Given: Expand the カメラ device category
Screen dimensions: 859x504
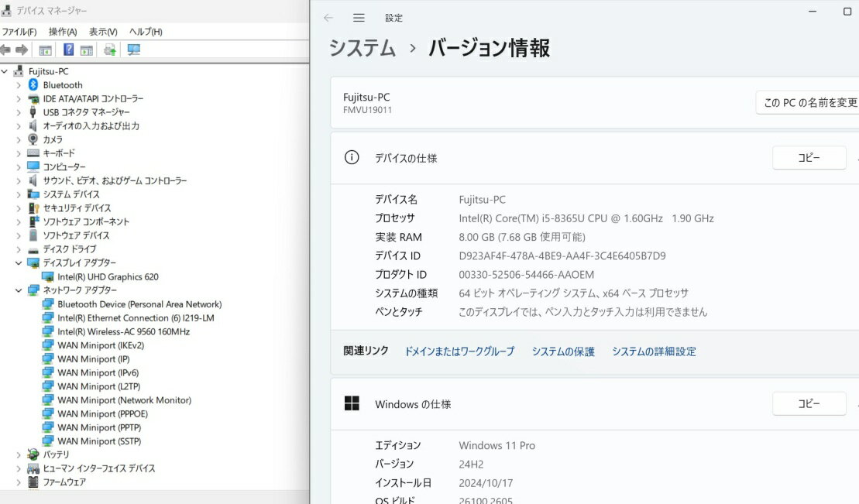Looking at the screenshot, I should (19, 140).
